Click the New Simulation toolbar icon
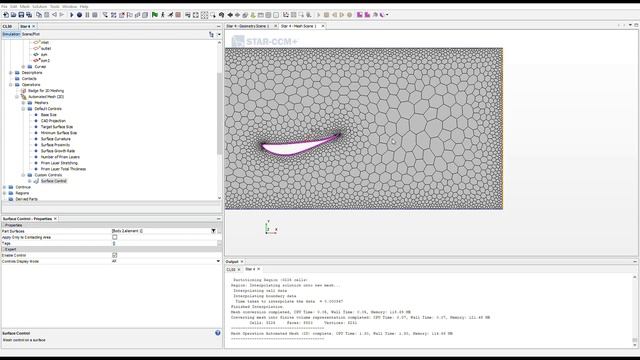This screenshot has width=640, height=360. (x=6, y=15)
